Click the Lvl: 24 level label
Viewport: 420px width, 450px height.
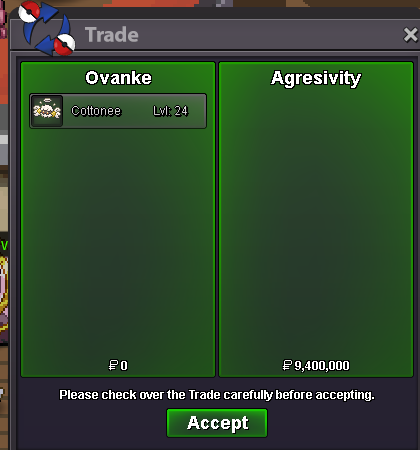point(171,111)
